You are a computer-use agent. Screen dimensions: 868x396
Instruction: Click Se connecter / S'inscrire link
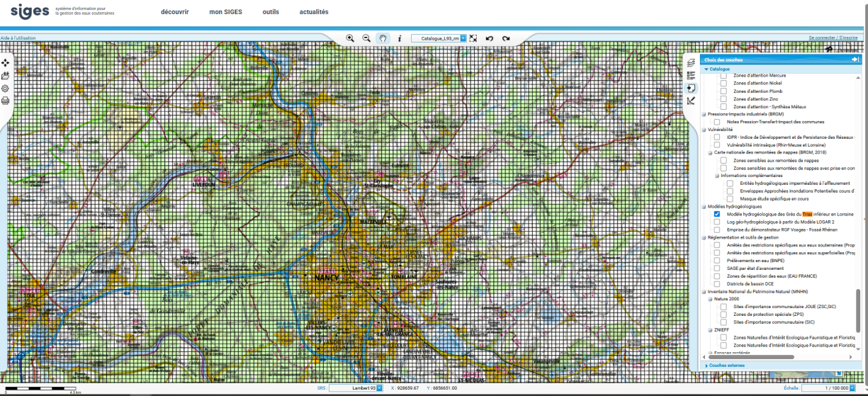835,37
